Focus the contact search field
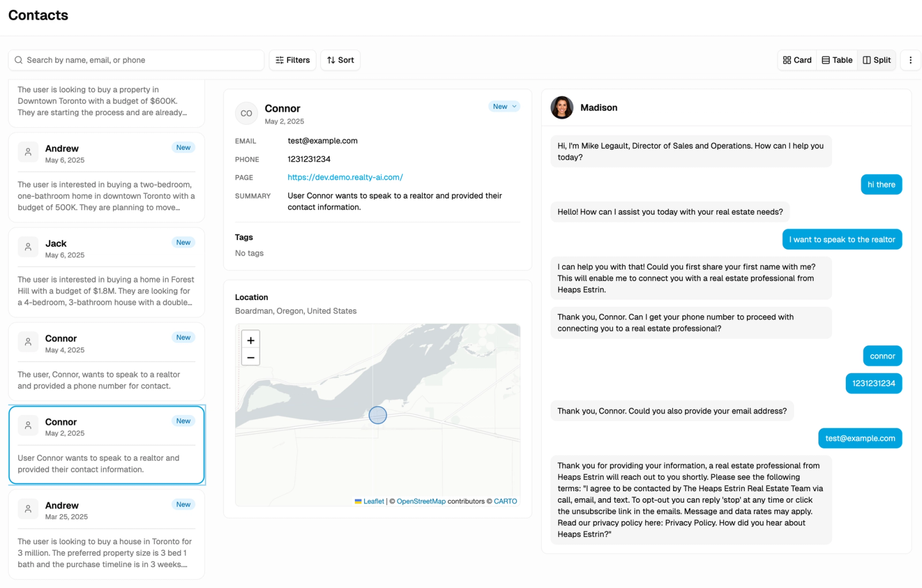Viewport: 922px width, 588px height. click(x=136, y=60)
